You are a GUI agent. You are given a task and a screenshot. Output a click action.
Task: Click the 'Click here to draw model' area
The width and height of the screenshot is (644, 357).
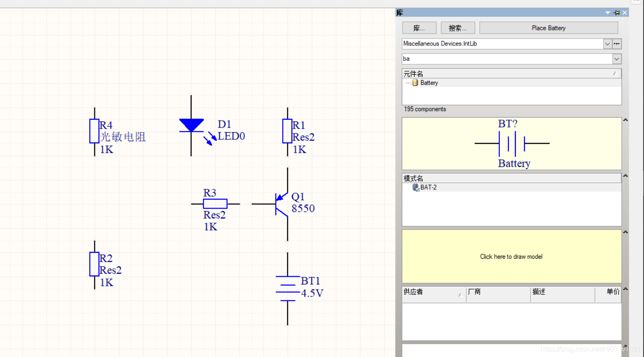pyautogui.click(x=511, y=257)
